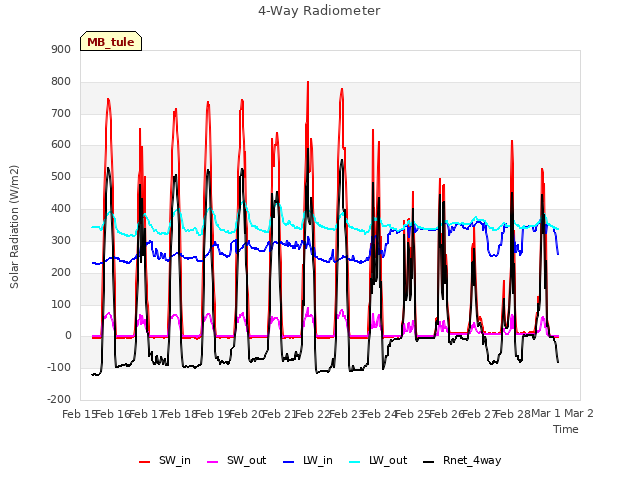Image resolution: width=640 pixels, height=480 pixels.
Task: Click the 800 W/m2 SW_in peak near Feb 22
Action: point(308,82)
